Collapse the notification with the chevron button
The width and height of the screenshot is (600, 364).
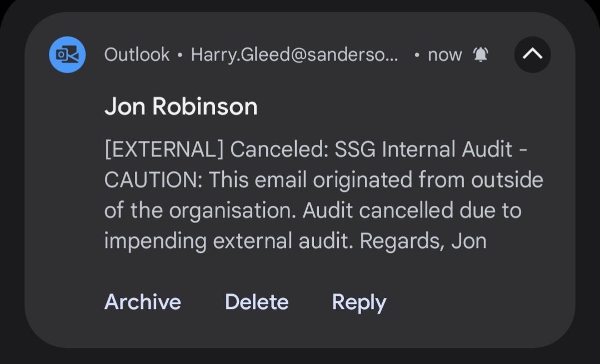532,54
